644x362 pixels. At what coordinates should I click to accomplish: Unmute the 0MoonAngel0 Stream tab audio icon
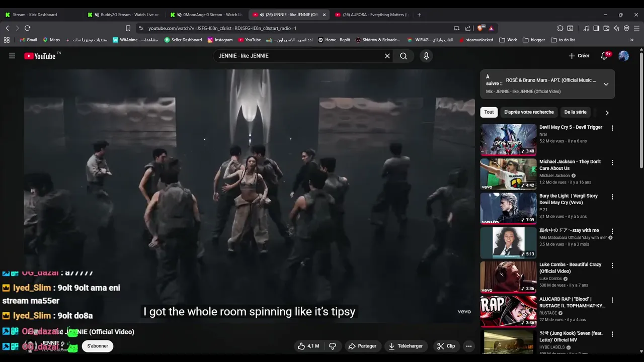179,15
